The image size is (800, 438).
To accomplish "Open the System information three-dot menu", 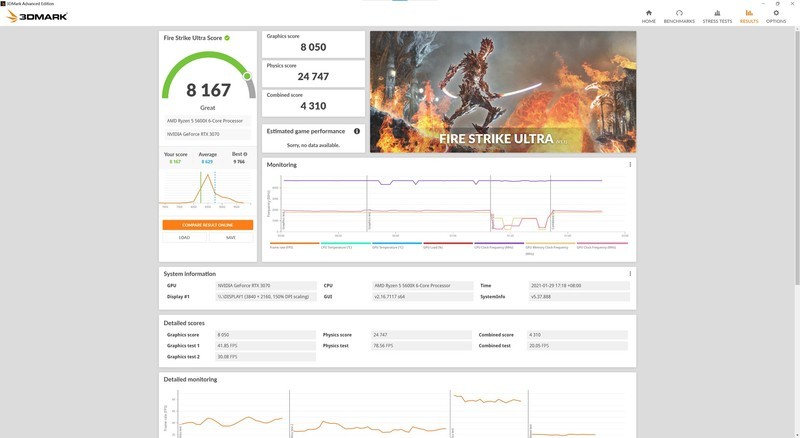I will [x=630, y=273].
